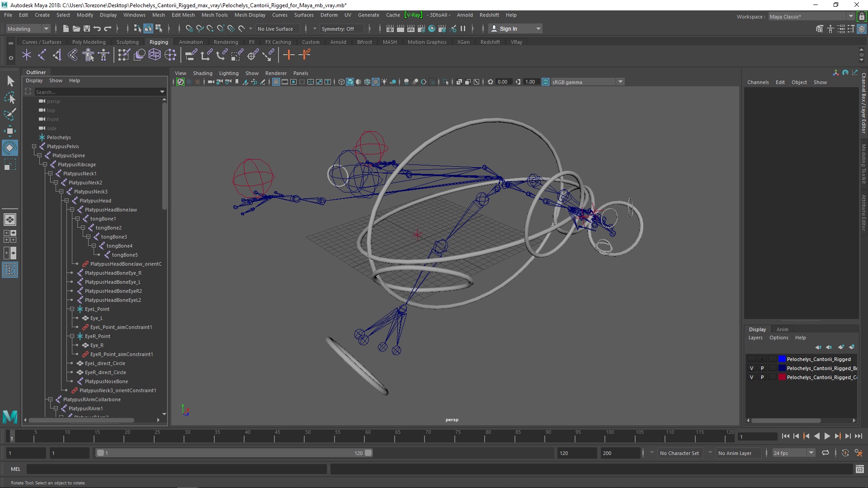
Task: Click the range slider end handle at 120
Action: (x=368, y=453)
